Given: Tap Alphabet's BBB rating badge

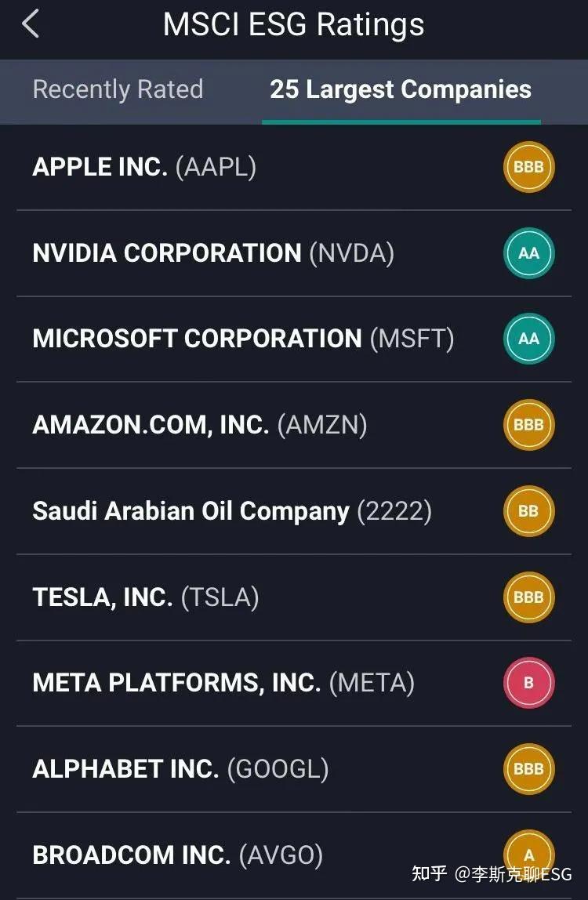Looking at the screenshot, I should (x=528, y=769).
